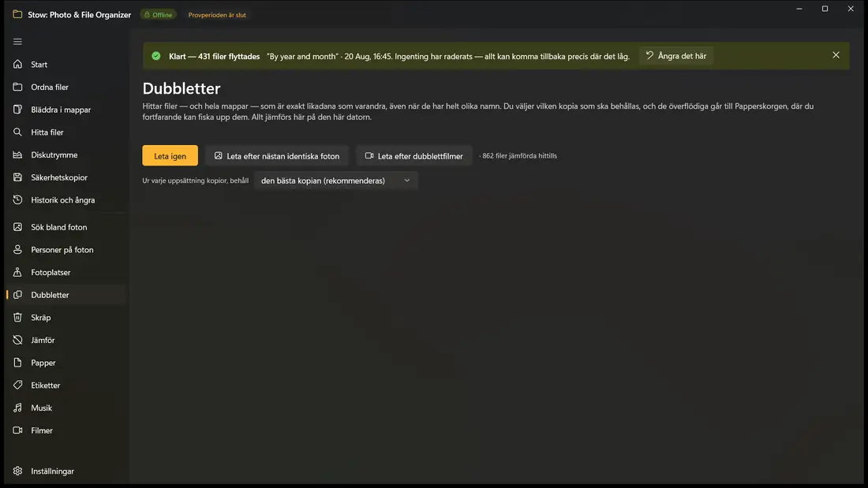
Task: Click the Etiketter tag icon
Action: pyautogui.click(x=17, y=385)
